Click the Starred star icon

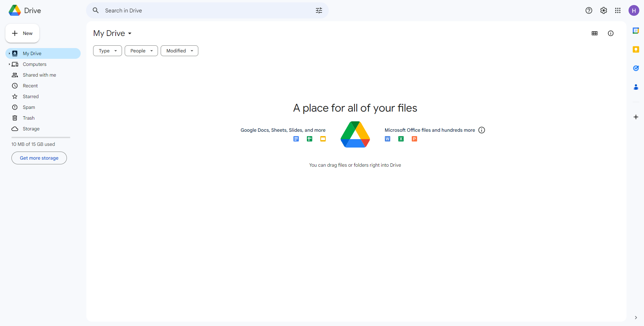15,96
